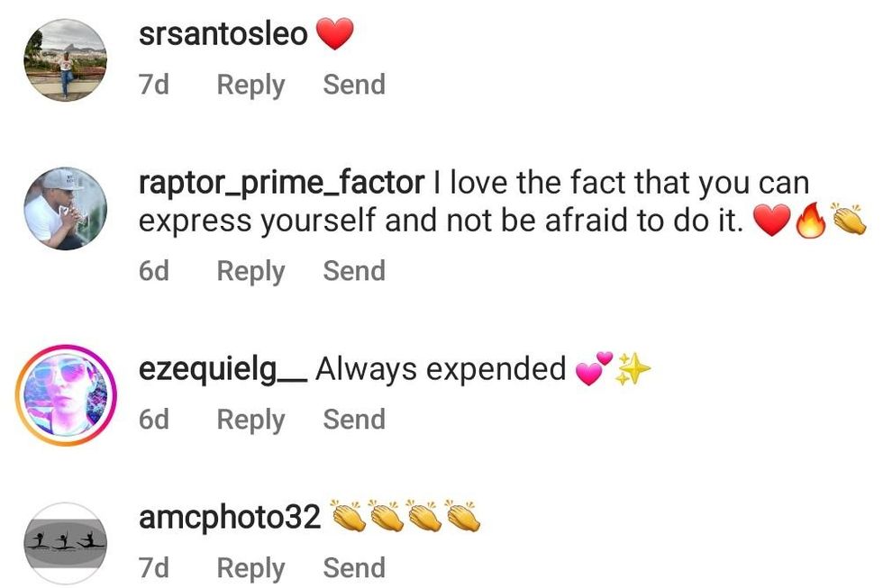Reply to ezequielg__'s comment
Screen dimensions: 883x588
(250, 420)
